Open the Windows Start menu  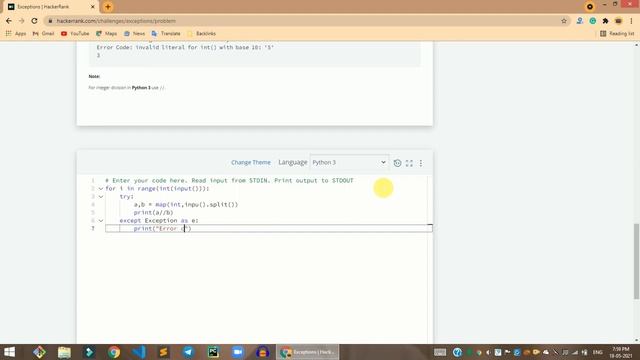pyautogui.click(x=9, y=352)
